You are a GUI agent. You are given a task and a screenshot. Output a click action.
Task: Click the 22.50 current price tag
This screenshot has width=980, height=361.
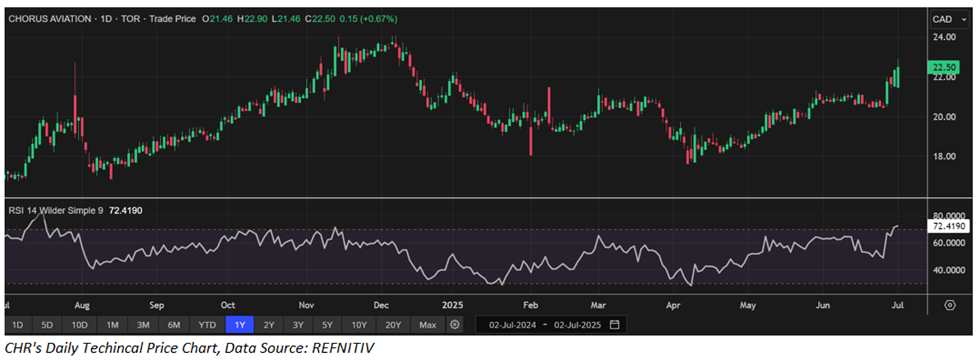(943, 67)
